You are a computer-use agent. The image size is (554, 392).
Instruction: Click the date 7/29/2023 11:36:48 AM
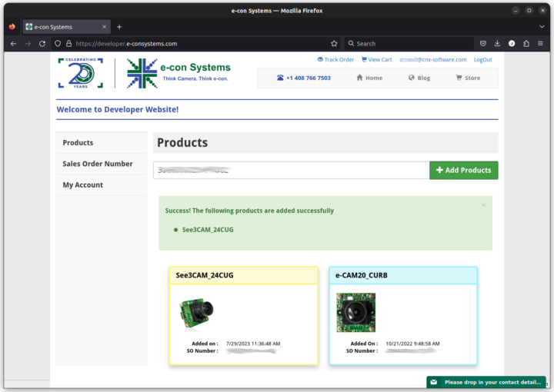253,344
